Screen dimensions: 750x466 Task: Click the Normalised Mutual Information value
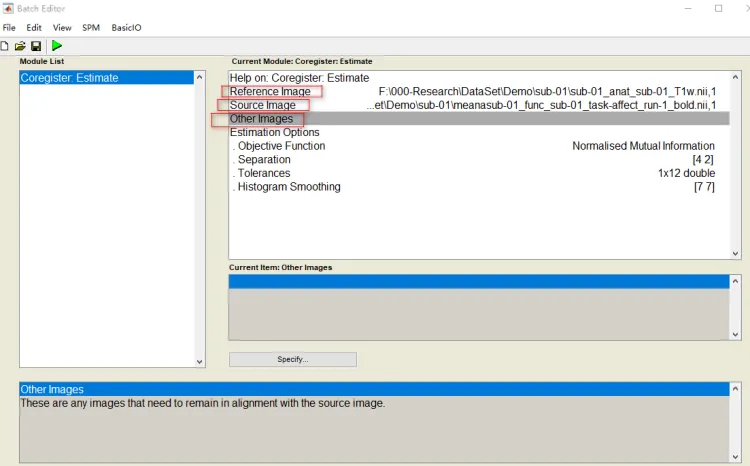pos(643,146)
